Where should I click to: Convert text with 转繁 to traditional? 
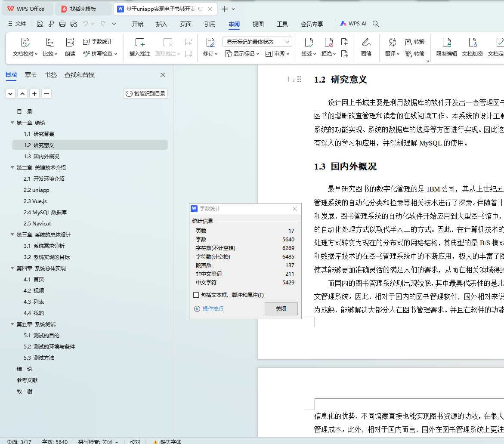(x=414, y=42)
